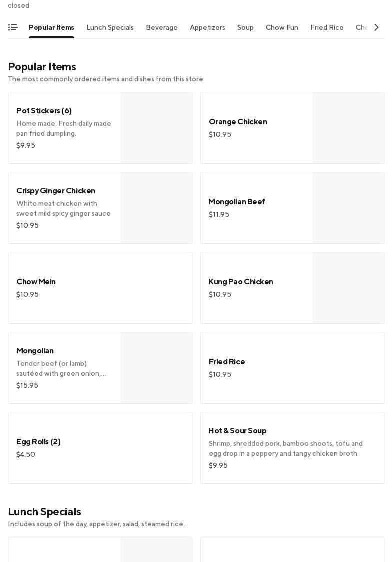Select the Hot & Sour Soup card
392x562 pixels.
(x=292, y=448)
